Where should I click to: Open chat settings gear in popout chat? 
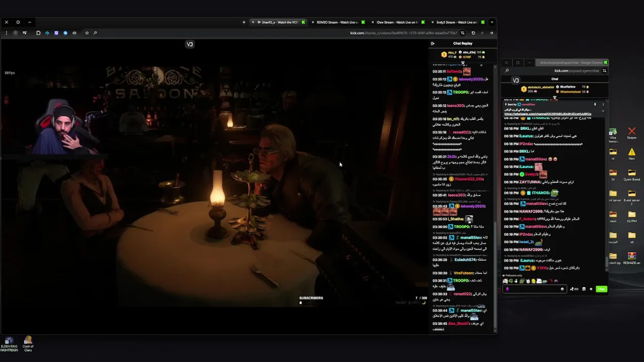coord(591,289)
